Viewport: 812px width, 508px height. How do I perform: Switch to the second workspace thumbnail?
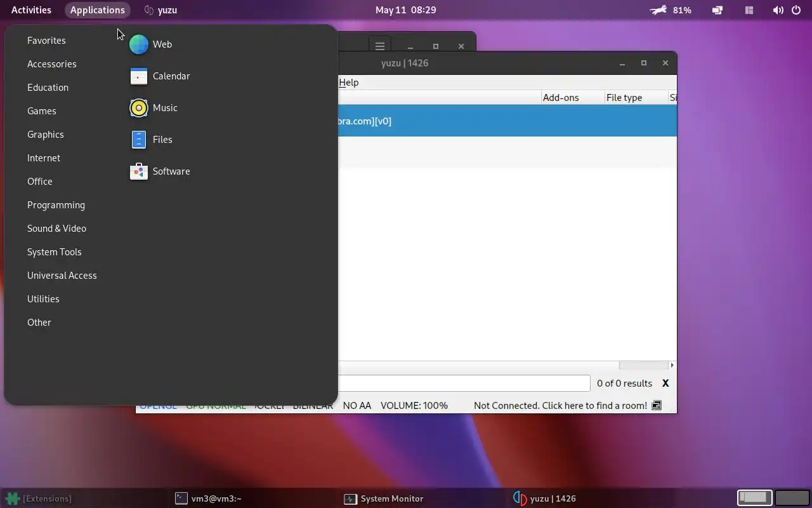coord(792,498)
